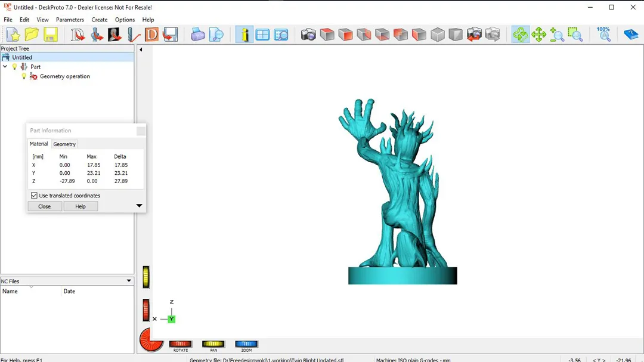
Task: Collapse the Part node in the project tree
Action: pyautogui.click(x=5, y=67)
